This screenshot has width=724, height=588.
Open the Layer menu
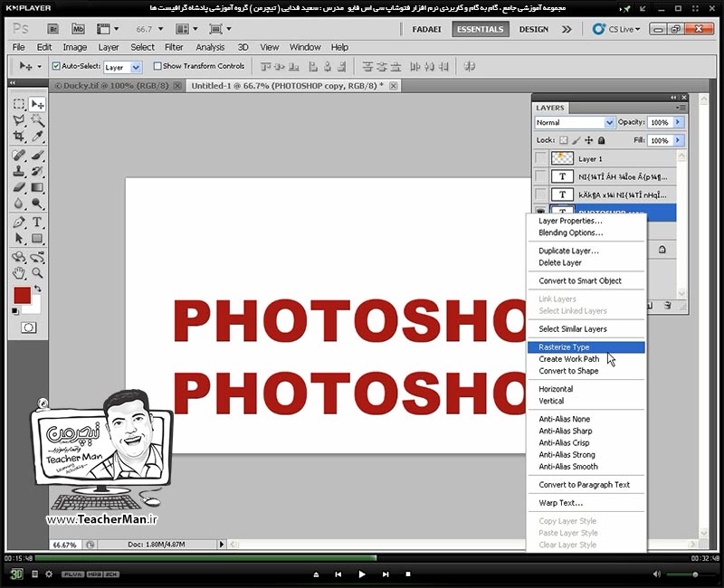[108, 47]
